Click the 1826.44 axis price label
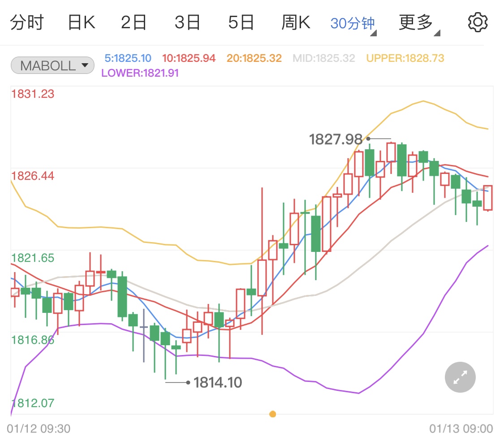 pyautogui.click(x=33, y=176)
